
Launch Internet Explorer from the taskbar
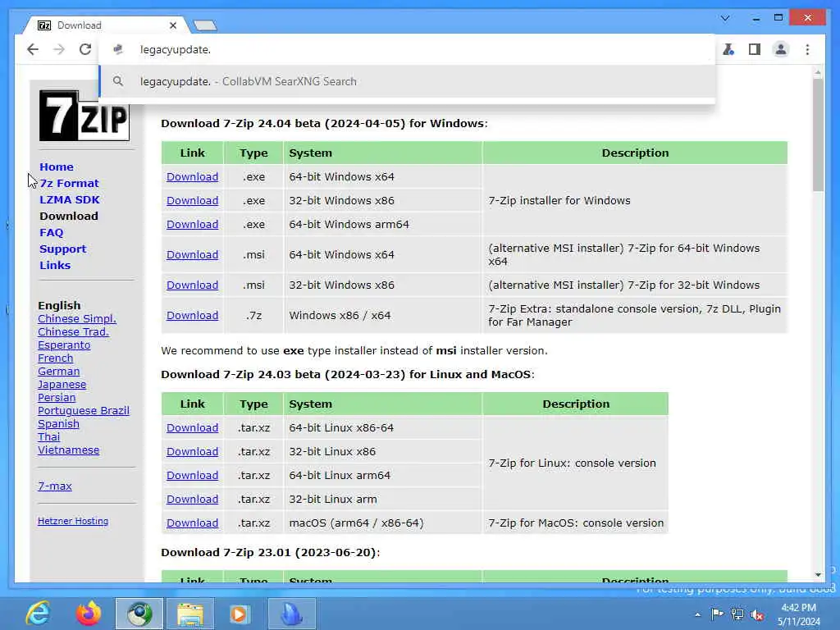[x=38, y=614]
